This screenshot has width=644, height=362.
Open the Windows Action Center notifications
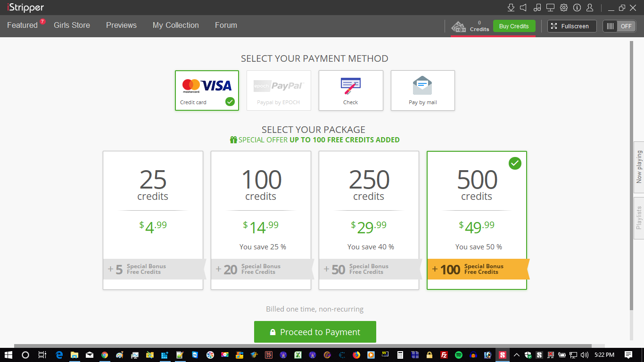[628, 355]
